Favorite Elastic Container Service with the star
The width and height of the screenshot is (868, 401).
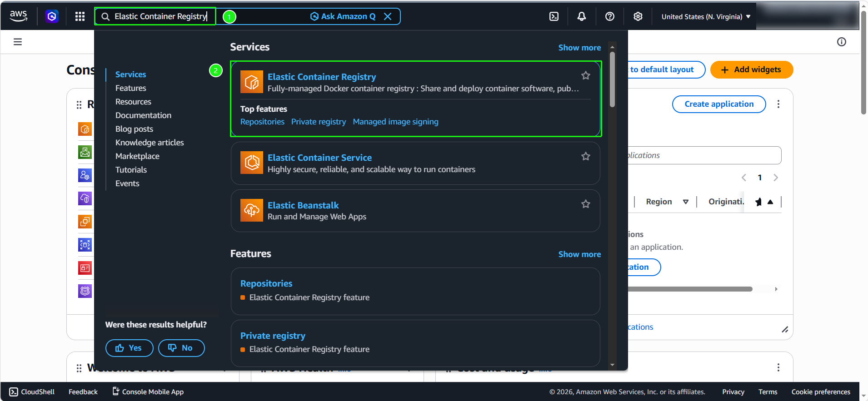(x=586, y=156)
